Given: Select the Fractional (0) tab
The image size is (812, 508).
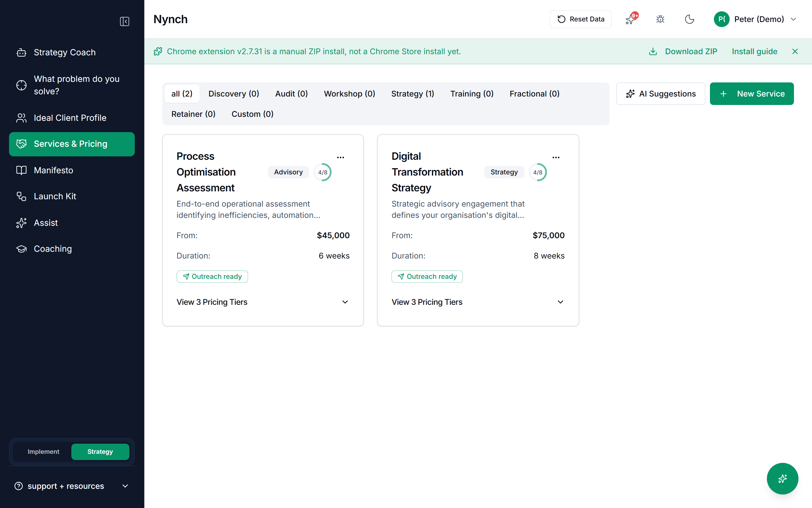Looking at the screenshot, I should pyautogui.click(x=535, y=94).
